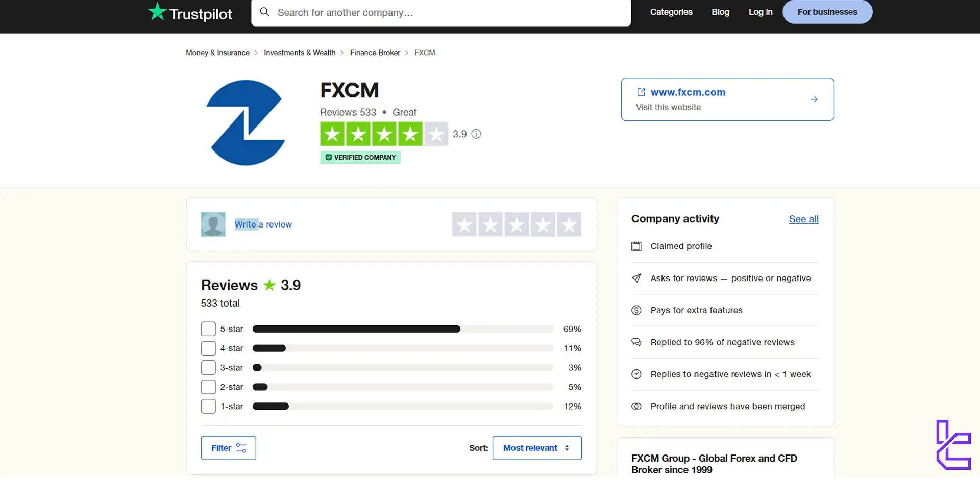Rate one star in review widget
This screenshot has width=980, height=480.
464,224
